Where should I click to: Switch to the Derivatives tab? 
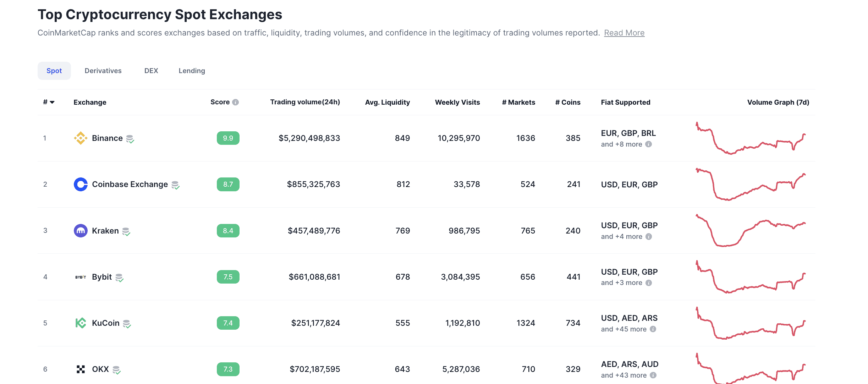click(x=103, y=71)
